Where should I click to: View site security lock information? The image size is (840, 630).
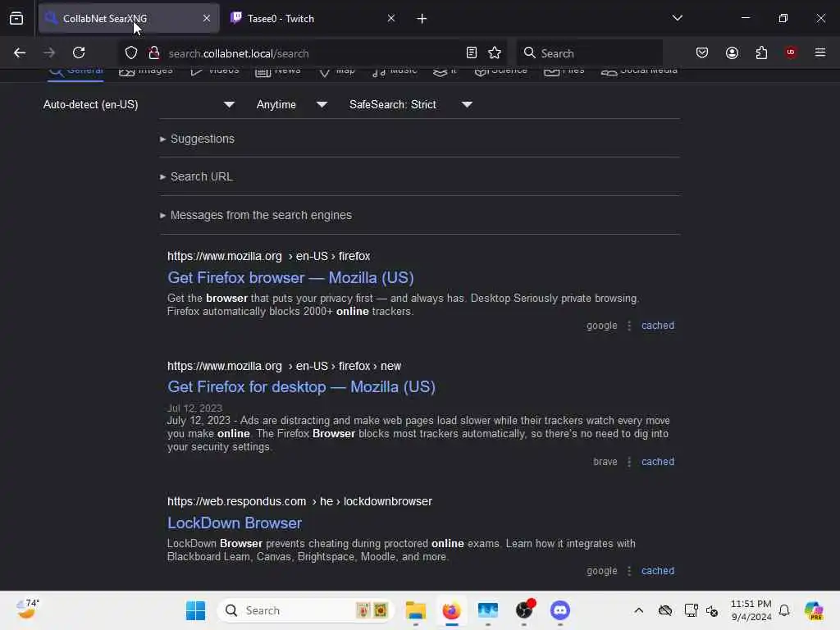154,53
